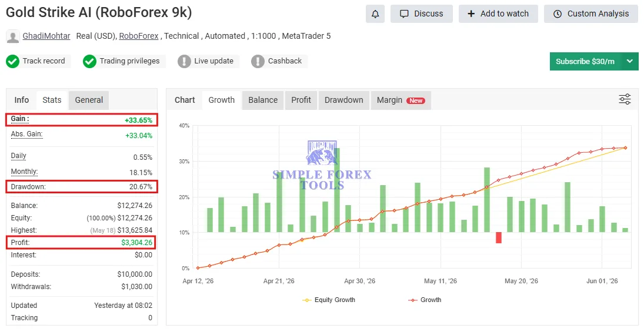Select the Margin New tab
This screenshot has width=644, height=332.
click(401, 100)
